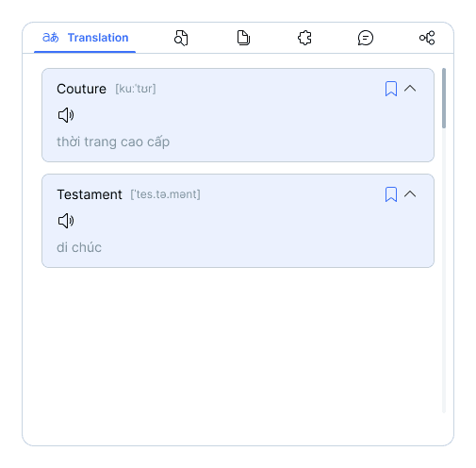The height and width of the screenshot is (468, 476).
Task: Collapse the Testament card
Action: point(410,194)
